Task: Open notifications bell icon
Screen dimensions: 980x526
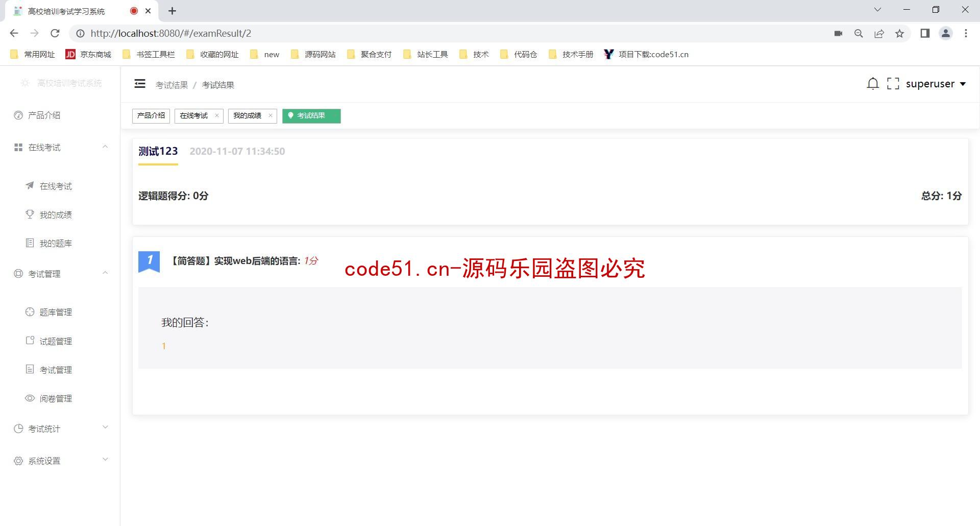Action: click(x=873, y=84)
